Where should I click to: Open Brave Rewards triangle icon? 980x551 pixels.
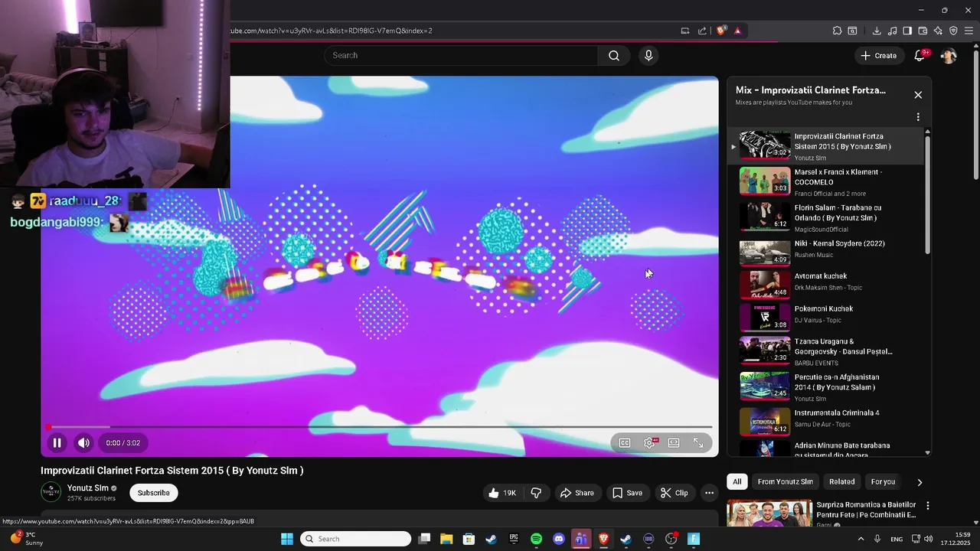[x=737, y=31]
